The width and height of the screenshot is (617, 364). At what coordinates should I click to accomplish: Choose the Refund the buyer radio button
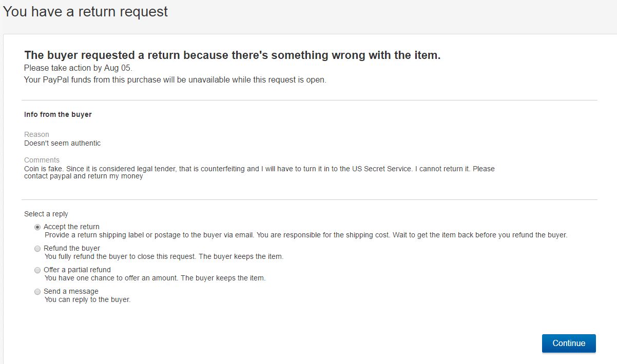[37, 249]
